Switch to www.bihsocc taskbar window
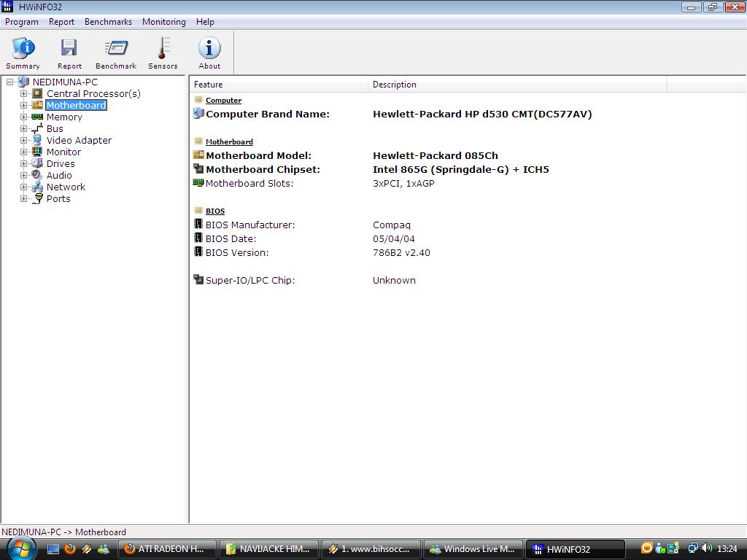 (x=371, y=549)
